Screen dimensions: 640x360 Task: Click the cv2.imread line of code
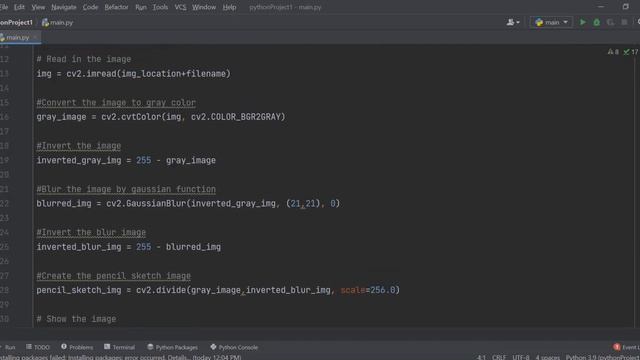coord(133,74)
